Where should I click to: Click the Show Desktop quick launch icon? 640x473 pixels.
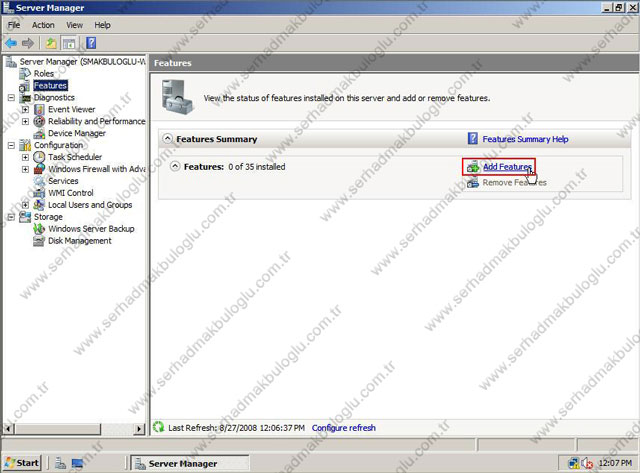click(78, 463)
